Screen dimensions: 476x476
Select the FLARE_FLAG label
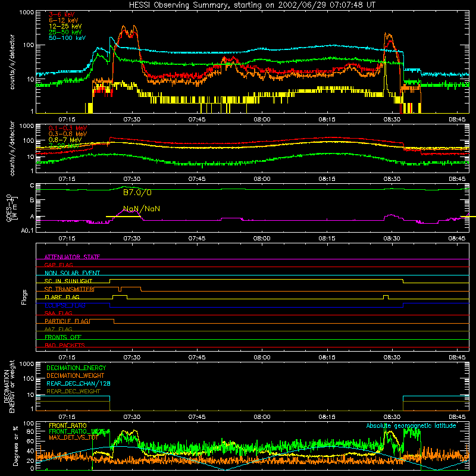coord(62,297)
